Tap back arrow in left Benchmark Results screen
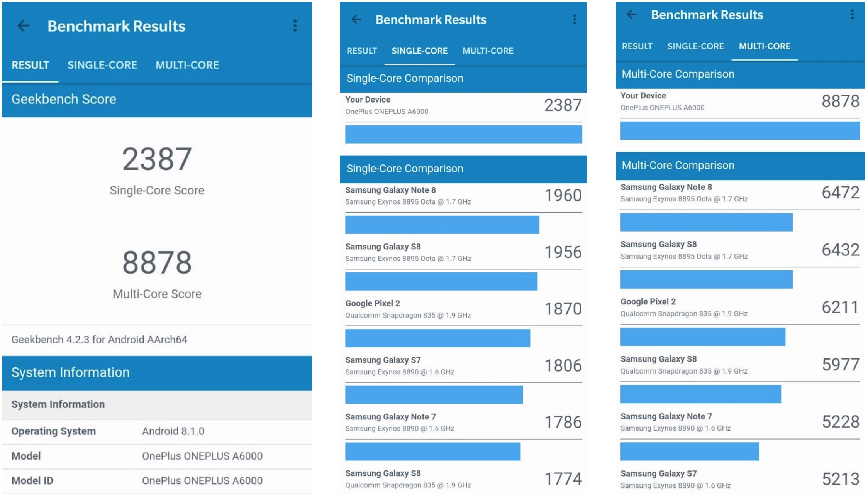 (x=24, y=26)
